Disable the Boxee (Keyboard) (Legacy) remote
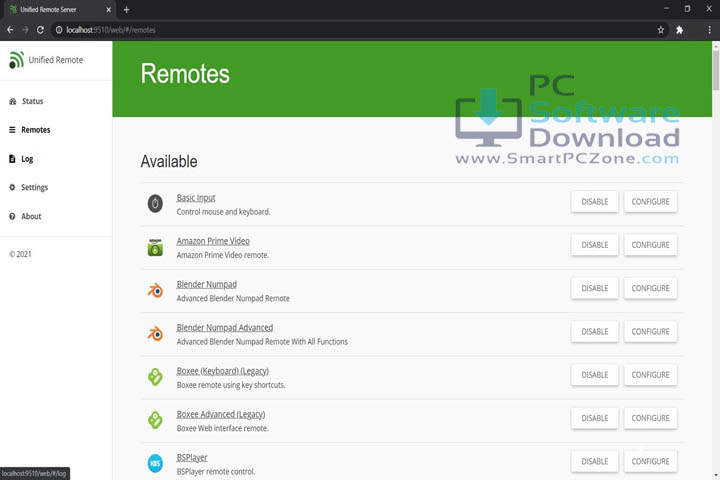 pyautogui.click(x=595, y=375)
